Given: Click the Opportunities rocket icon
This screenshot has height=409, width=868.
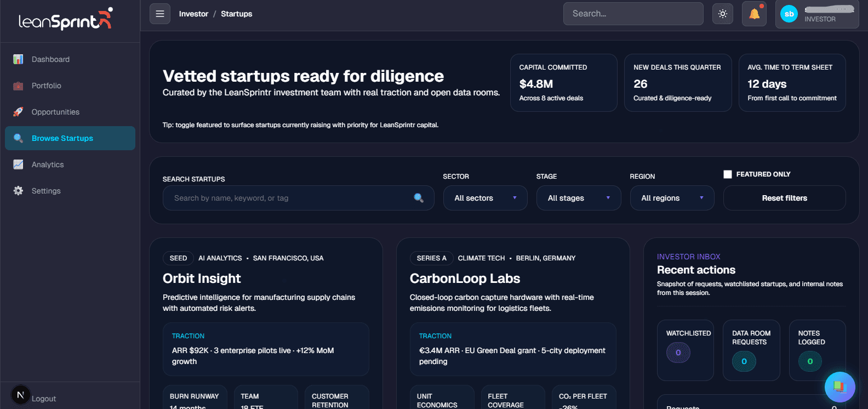Looking at the screenshot, I should click(18, 112).
